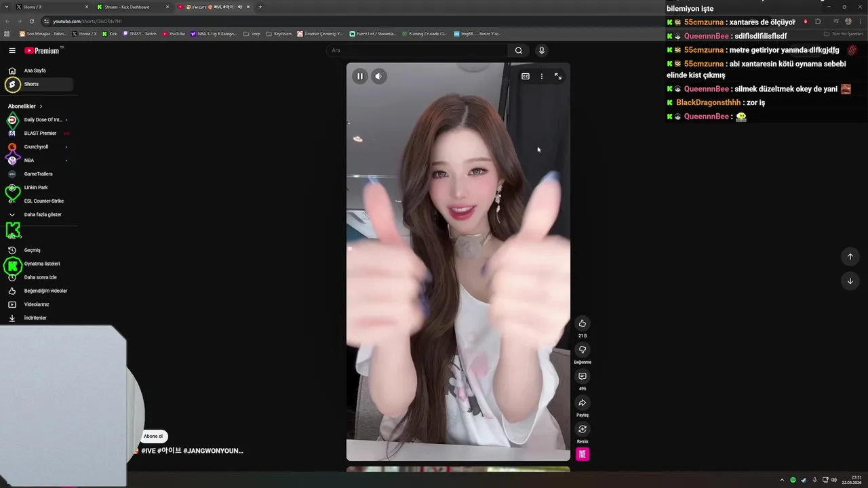Close the Kick Dashboard tab
This screenshot has width=868, height=488.
[167, 7]
